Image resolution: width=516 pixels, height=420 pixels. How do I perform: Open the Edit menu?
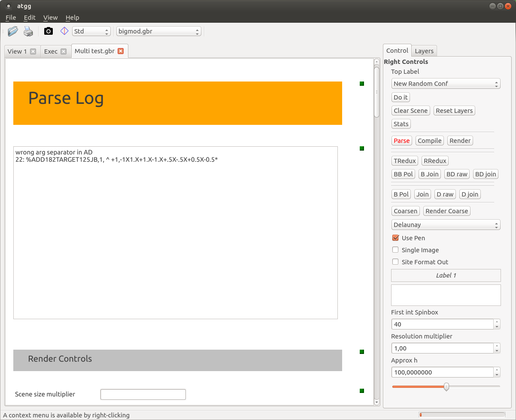(x=30, y=18)
